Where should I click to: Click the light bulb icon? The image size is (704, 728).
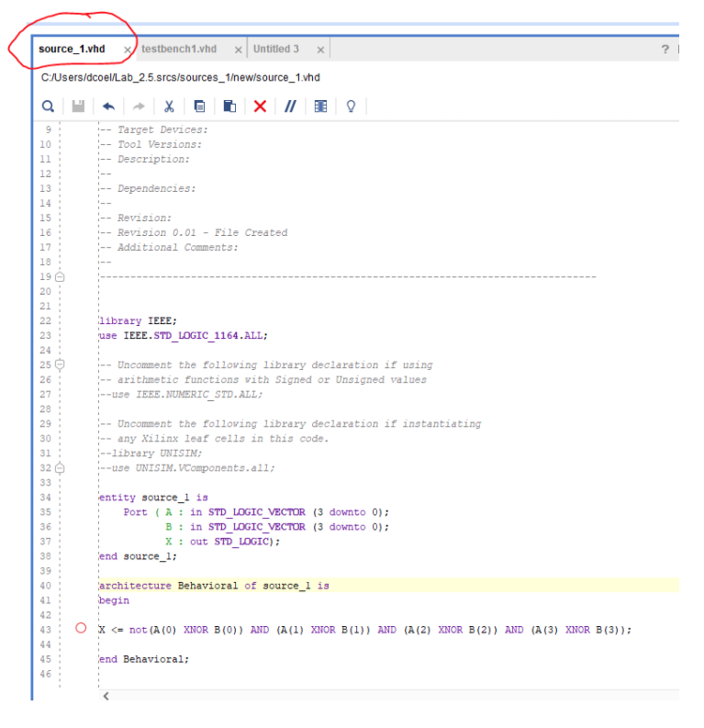click(351, 106)
